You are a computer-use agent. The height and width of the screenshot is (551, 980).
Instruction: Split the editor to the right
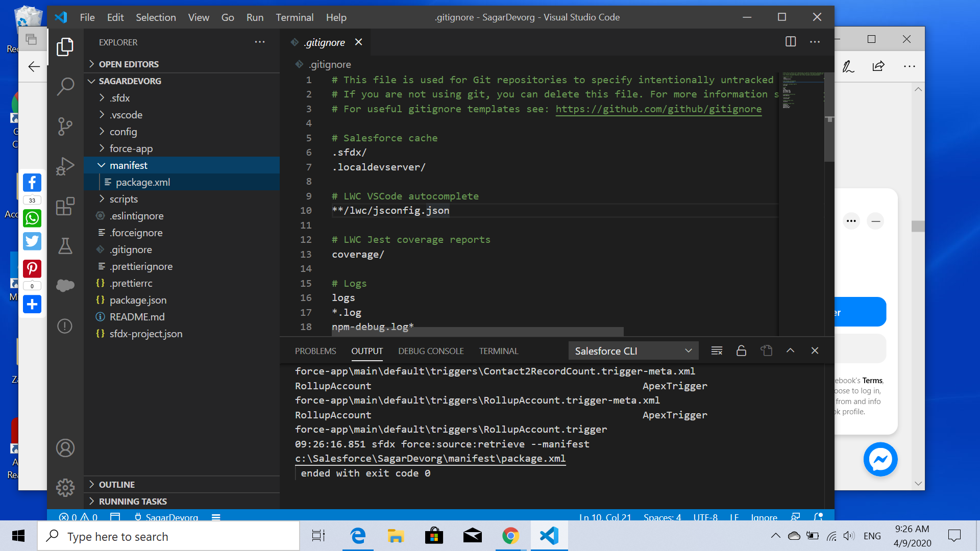(x=791, y=42)
